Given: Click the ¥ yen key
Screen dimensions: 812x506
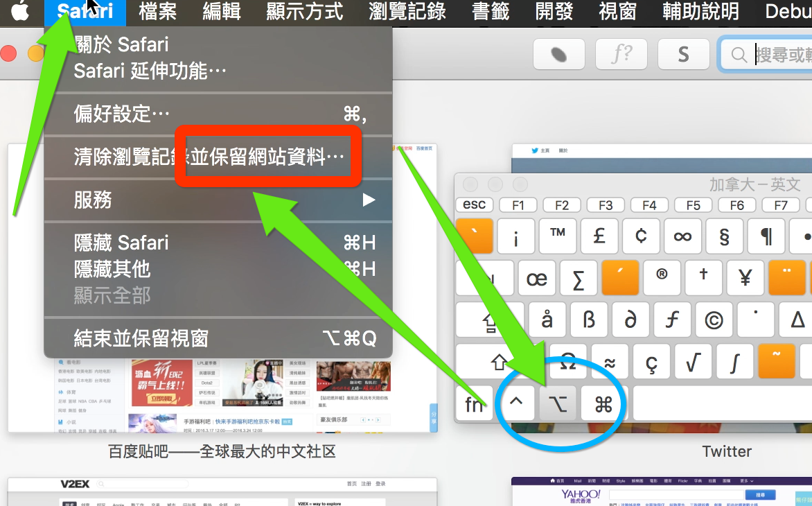Looking at the screenshot, I should 745,278.
